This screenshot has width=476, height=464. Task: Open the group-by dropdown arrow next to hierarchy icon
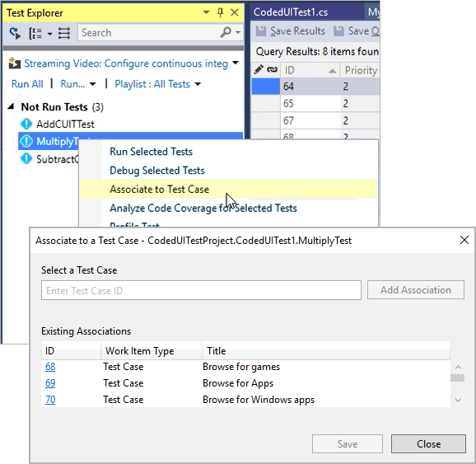[49, 34]
